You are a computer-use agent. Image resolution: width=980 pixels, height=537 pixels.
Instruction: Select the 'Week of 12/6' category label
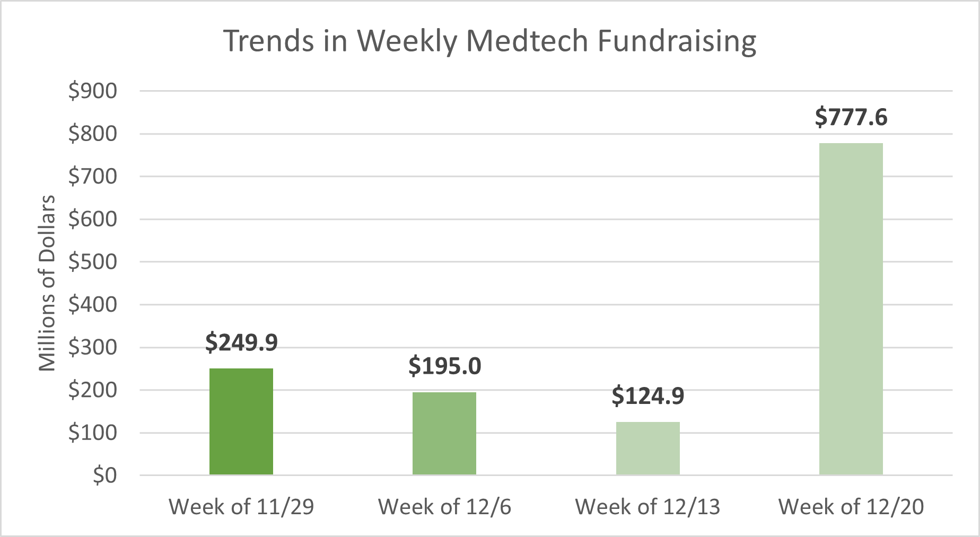(444, 507)
